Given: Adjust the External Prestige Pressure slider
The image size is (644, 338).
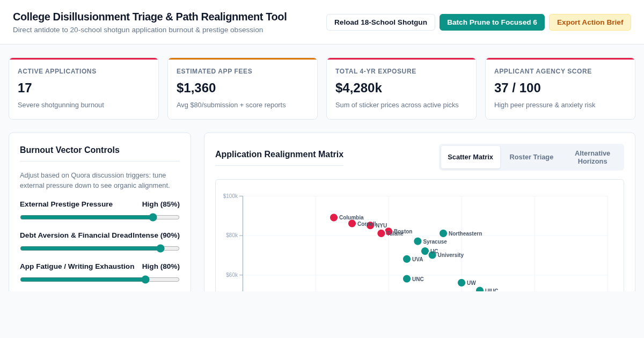Looking at the screenshot, I should [x=100, y=217].
